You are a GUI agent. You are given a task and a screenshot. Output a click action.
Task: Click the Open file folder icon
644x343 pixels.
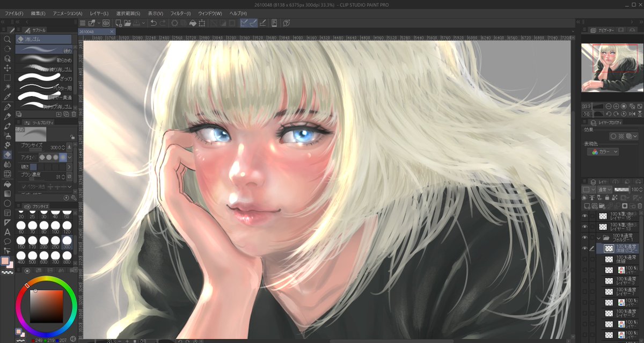point(127,23)
